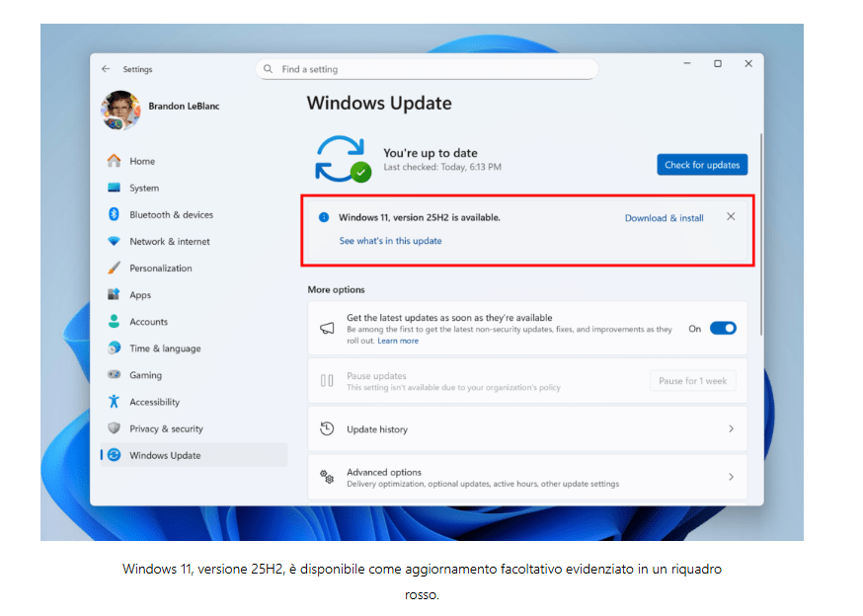The image size is (863, 616).
Task: Click the Accounts person icon
Action: [114, 322]
